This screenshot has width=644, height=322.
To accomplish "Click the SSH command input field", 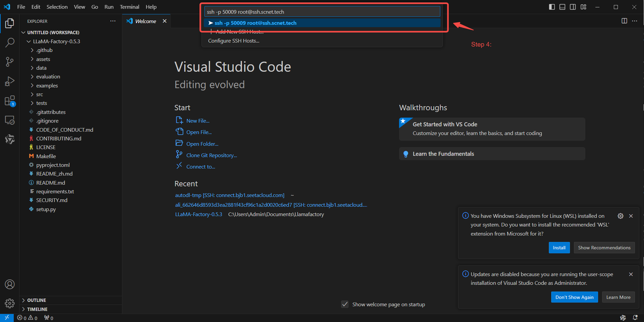I will point(322,12).
